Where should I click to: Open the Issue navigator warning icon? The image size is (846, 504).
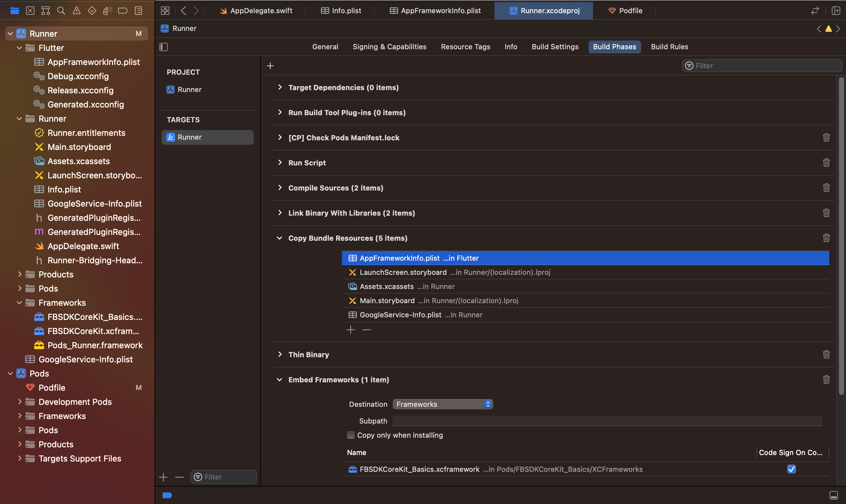(x=76, y=11)
